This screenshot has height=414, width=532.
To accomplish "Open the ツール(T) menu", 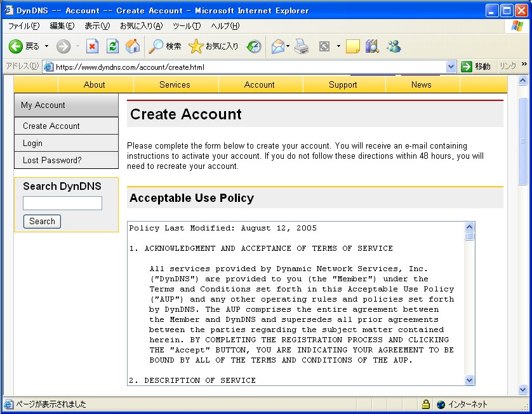I will coord(187,26).
